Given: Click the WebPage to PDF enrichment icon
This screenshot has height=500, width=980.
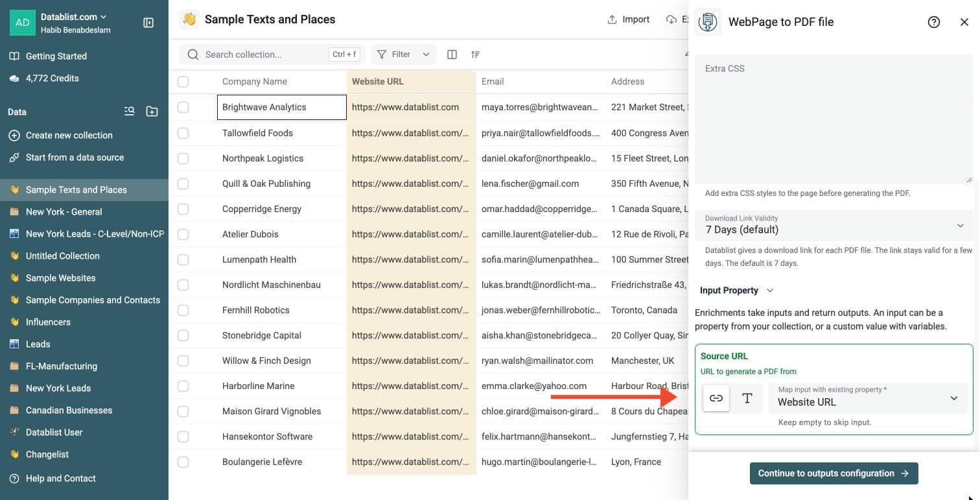Looking at the screenshot, I should coord(708,22).
